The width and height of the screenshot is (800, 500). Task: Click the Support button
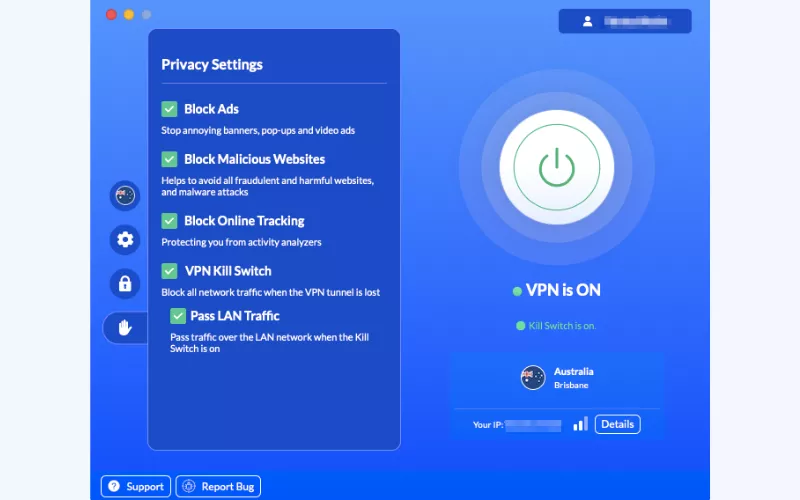pos(136,486)
